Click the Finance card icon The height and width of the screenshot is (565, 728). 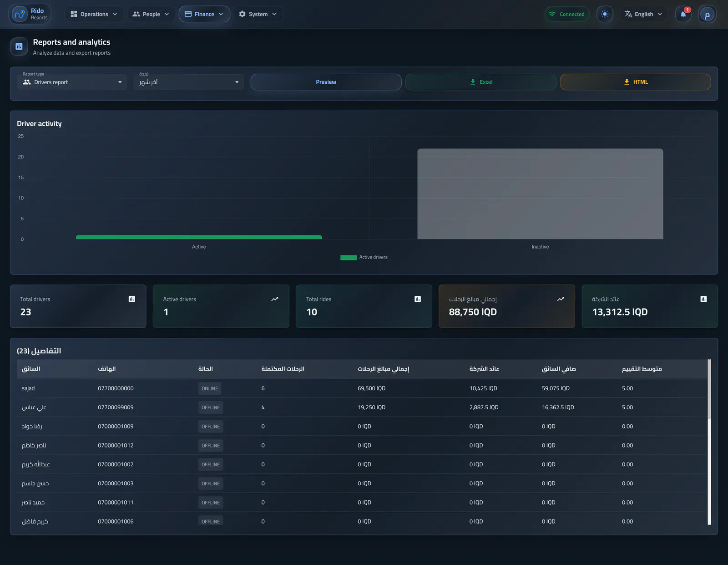point(188,14)
